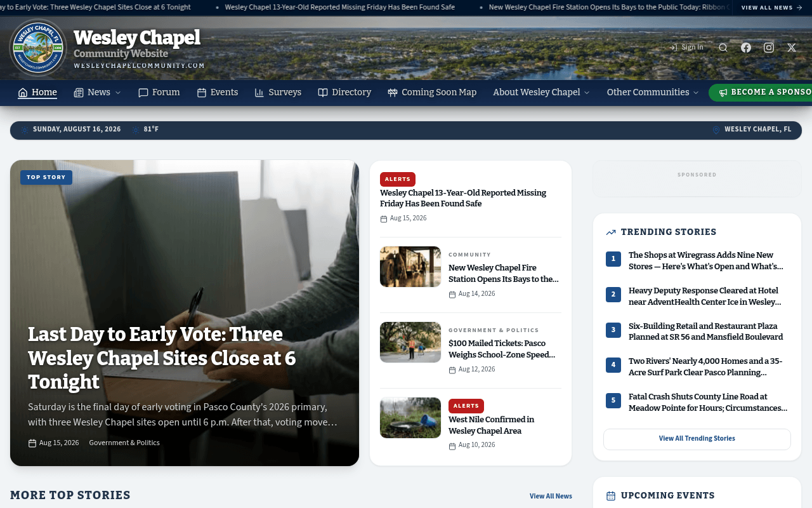Open the 13-Year-Old Found Safe article
Viewport: 812px width, 508px height.
pos(463,198)
